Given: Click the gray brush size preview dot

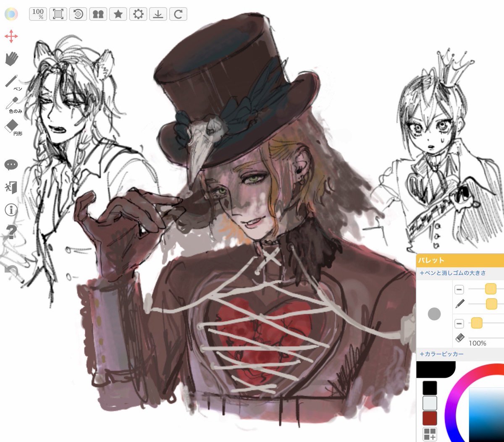Looking at the screenshot, I should [434, 314].
